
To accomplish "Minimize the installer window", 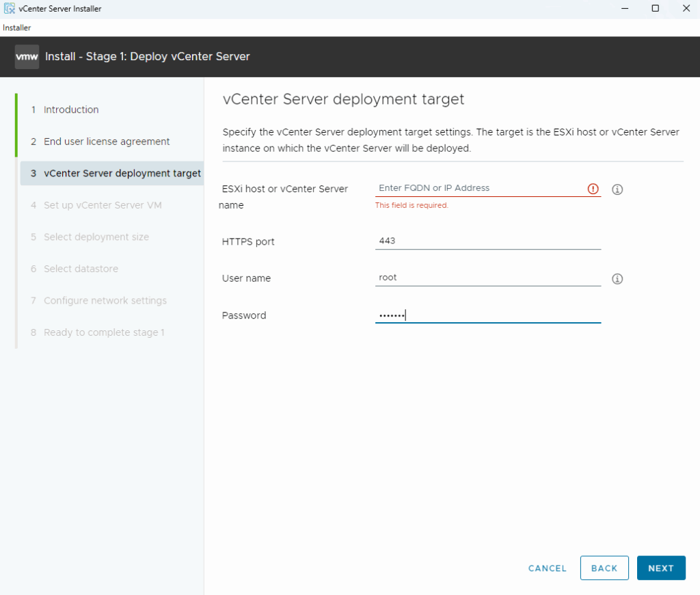I will (x=625, y=8).
